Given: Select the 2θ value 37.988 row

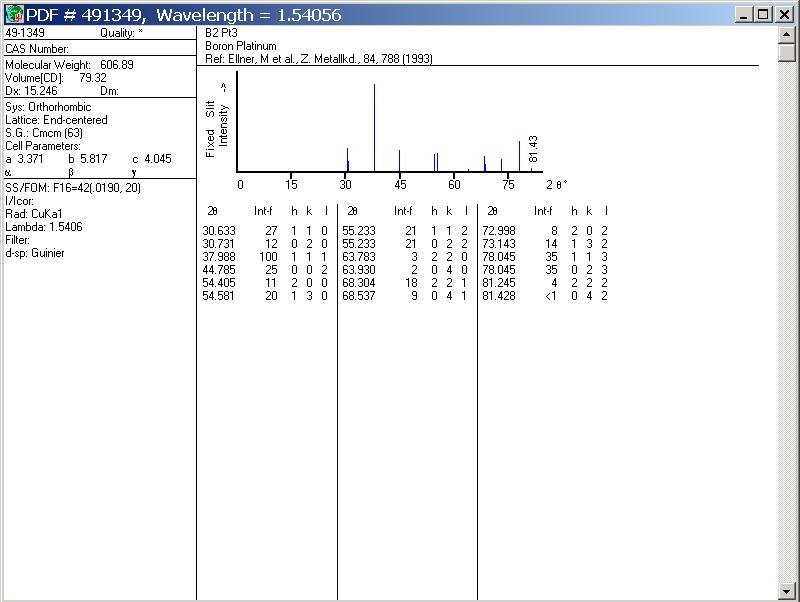Looking at the screenshot, I should pos(265,257).
